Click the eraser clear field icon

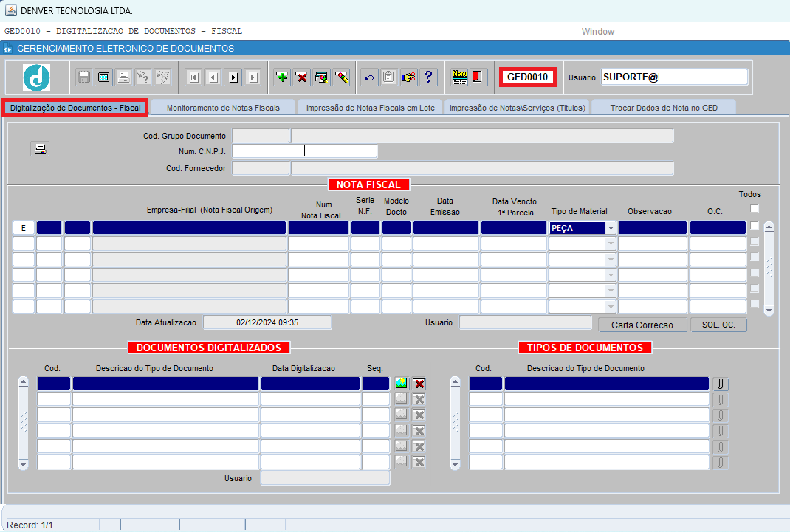[x=342, y=77]
